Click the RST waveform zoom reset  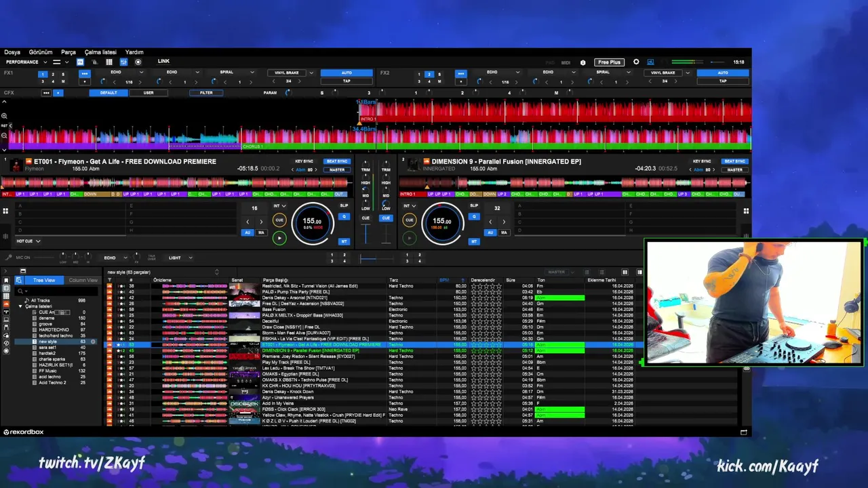(x=5, y=125)
